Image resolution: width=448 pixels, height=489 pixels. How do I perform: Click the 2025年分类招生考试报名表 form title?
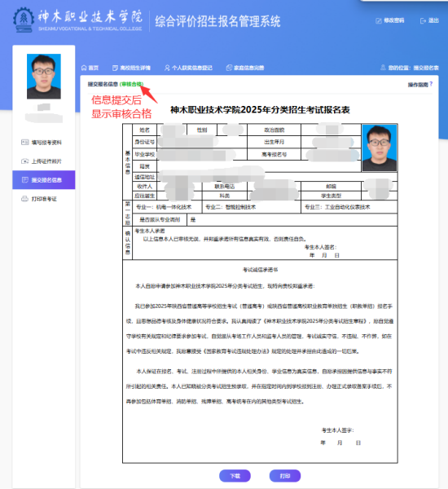tap(260, 110)
